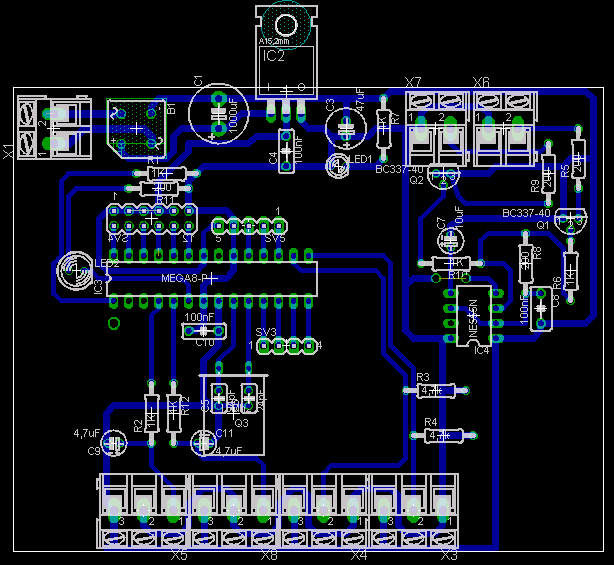Click the '47uF' value text
614x565 pixels.
[359, 99]
